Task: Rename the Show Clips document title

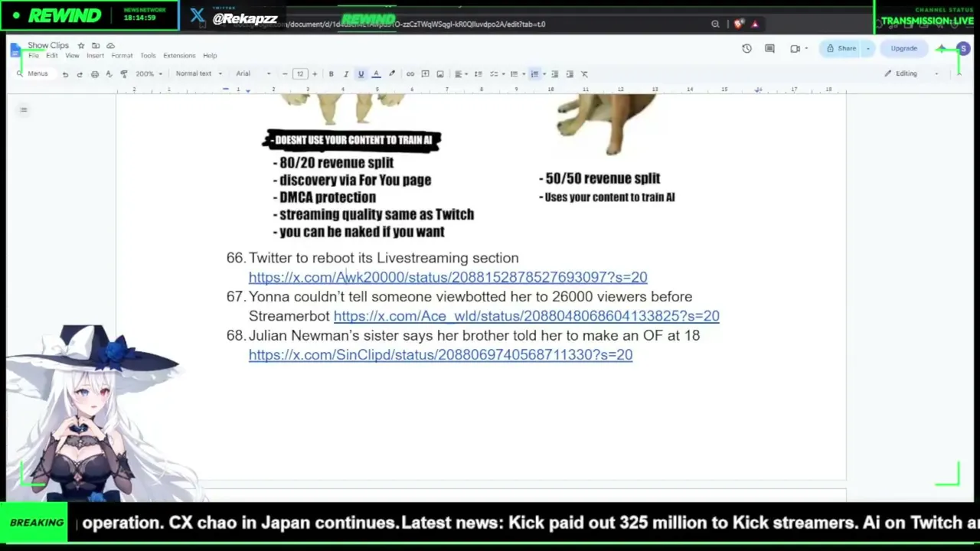Action: coord(48,46)
